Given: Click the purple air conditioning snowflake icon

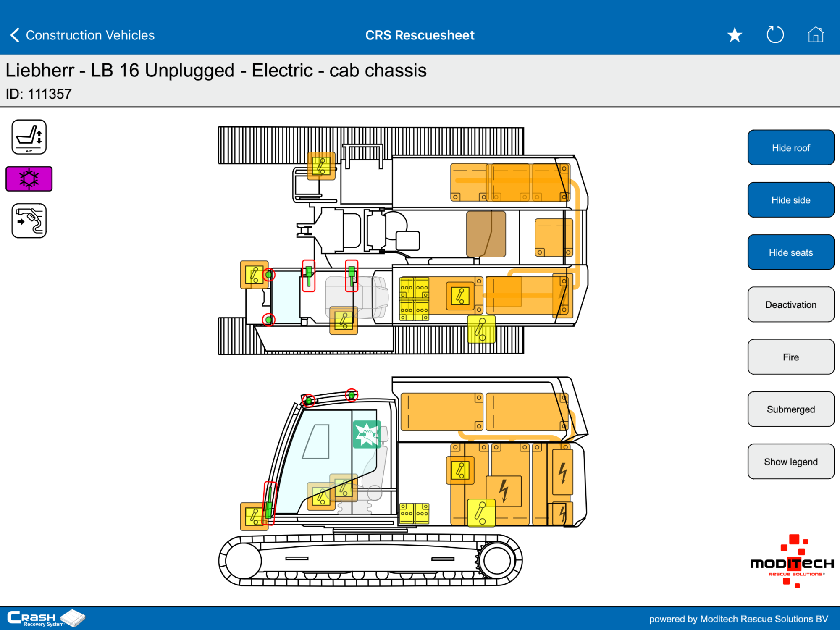Looking at the screenshot, I should [29, 179].
